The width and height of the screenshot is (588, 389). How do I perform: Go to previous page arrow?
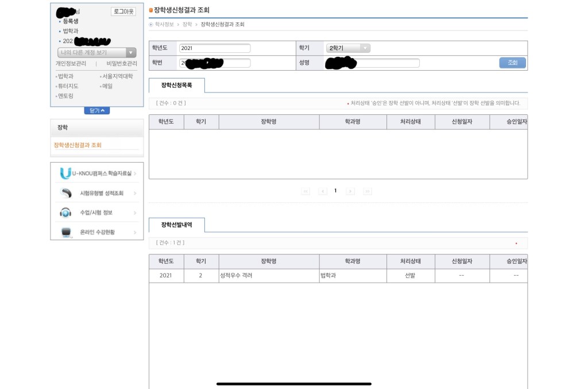(x=323, y=191)
